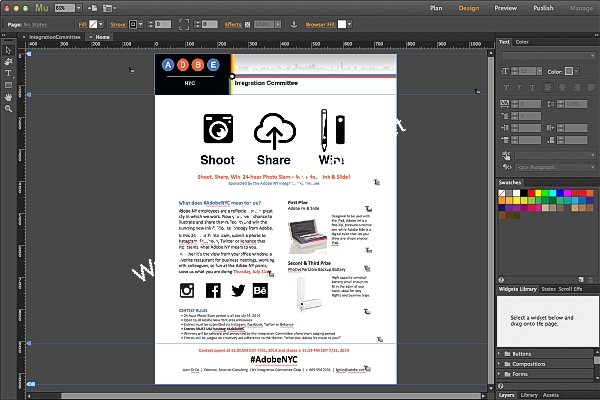
Task: Click the font size icon in Text panel
Action: [505, 71]
